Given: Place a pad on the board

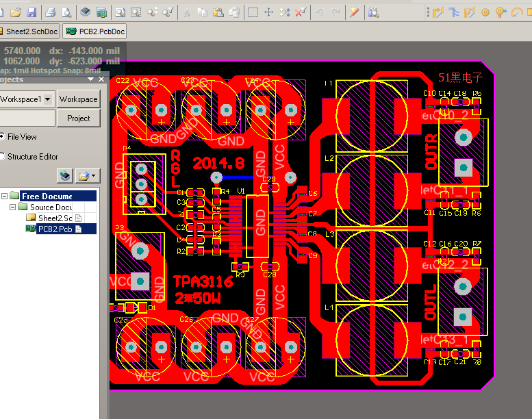Looking at the screenshot, I should [485, 13].
